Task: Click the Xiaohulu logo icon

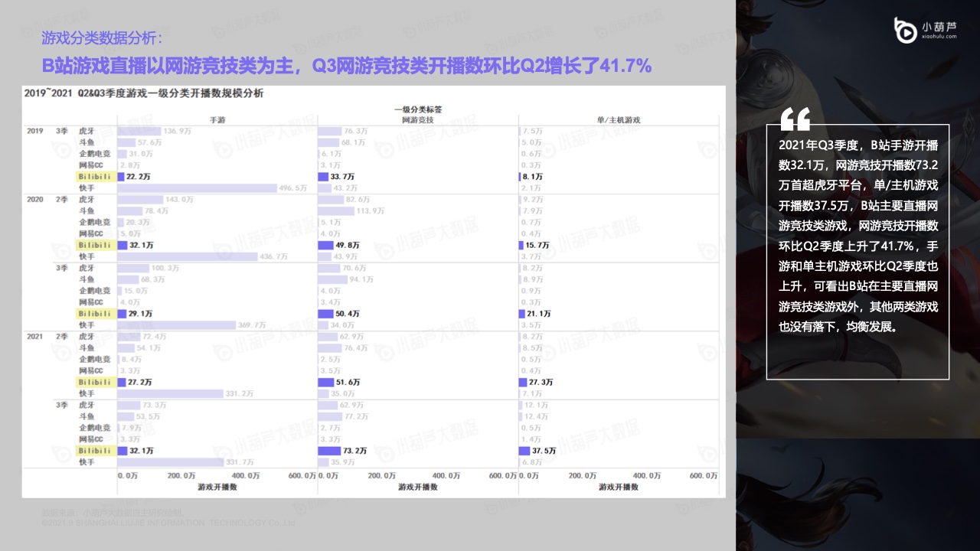Action: [x=905, y=31]
